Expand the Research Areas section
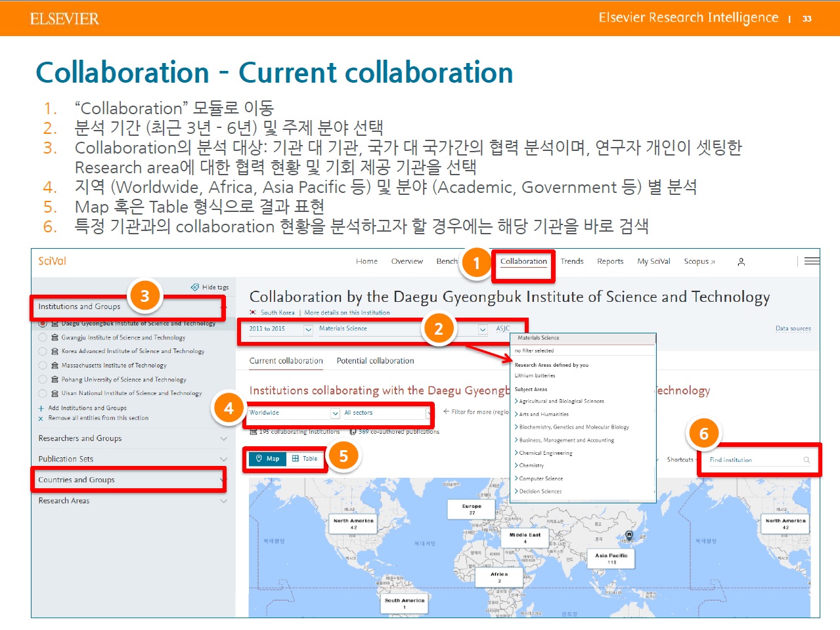840x630 pixels. point(133,501)
